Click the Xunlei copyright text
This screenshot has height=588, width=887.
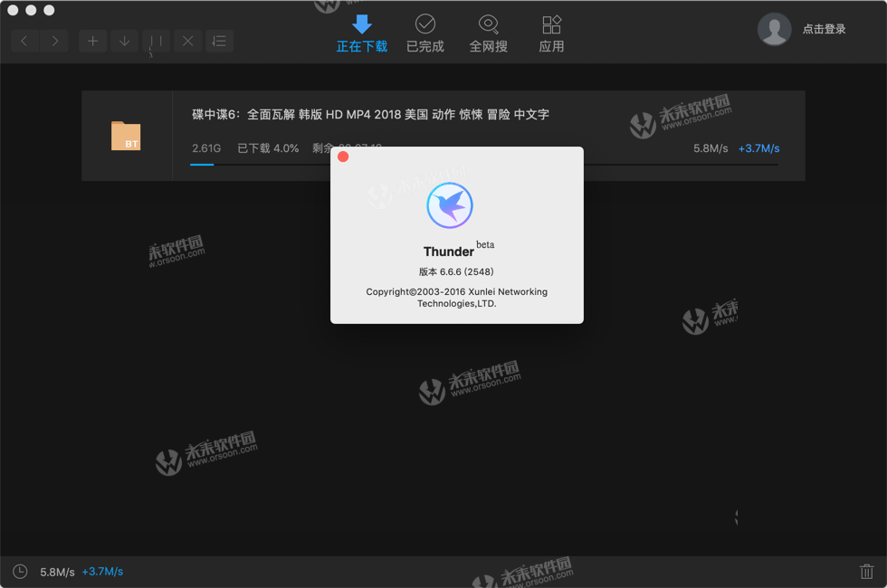click(x=456, y=298)
